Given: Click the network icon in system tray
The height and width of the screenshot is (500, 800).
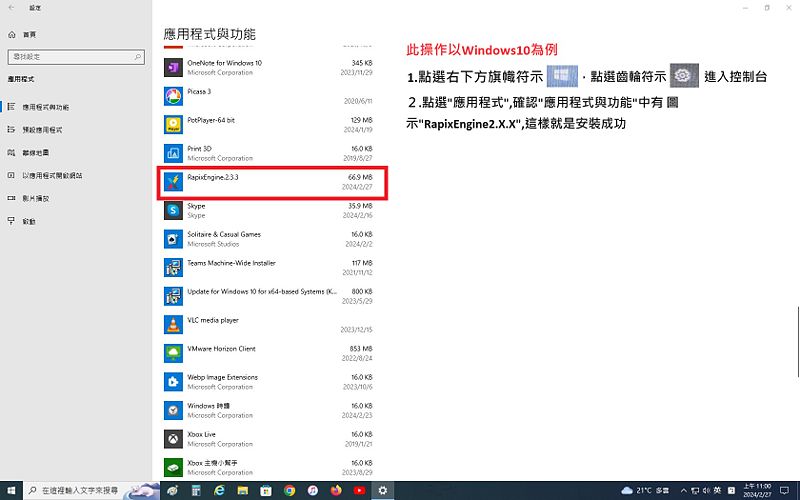Looking at the screenshot, I should click(695, 490).
